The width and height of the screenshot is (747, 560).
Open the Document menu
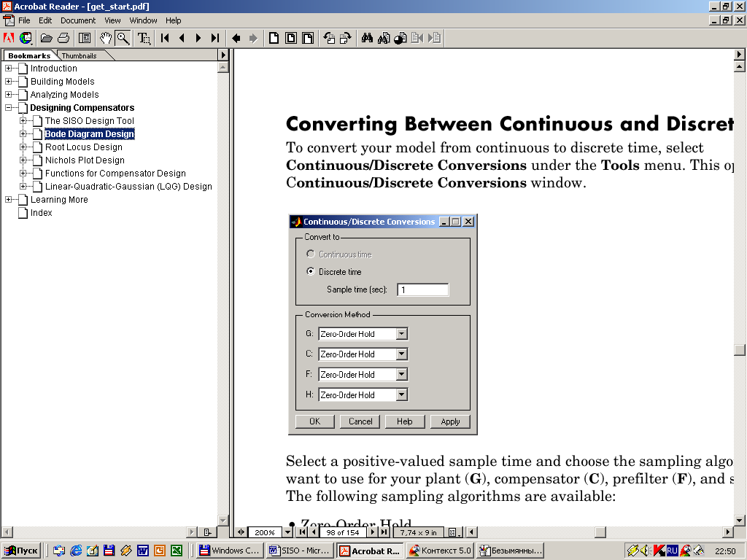pyautogui.click(x=78, y=20)
